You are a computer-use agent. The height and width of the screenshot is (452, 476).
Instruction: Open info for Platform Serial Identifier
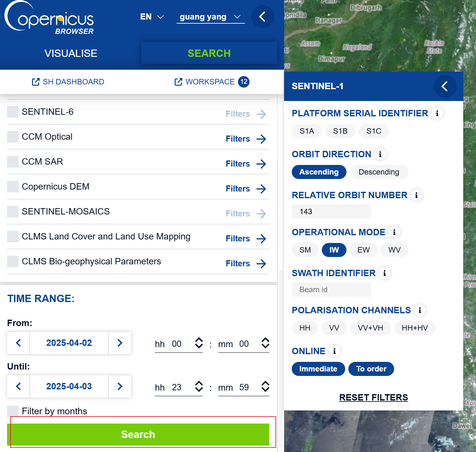coord(437,113)
